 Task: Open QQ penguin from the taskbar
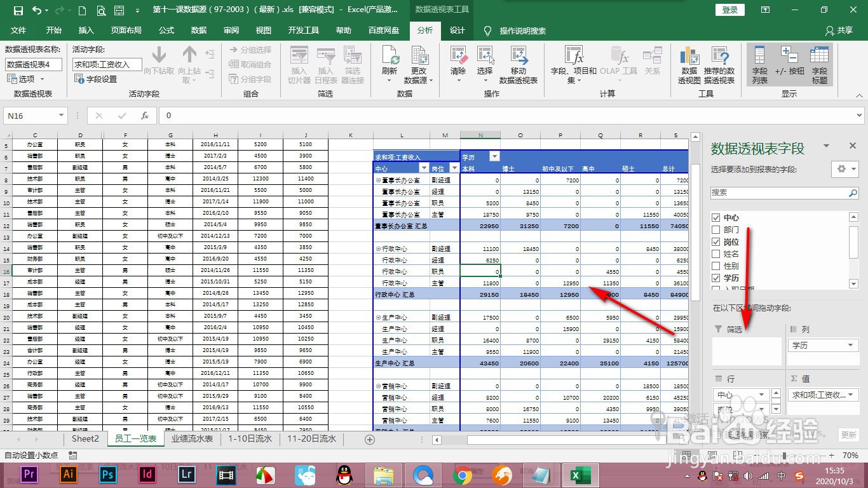coord(344,475)
